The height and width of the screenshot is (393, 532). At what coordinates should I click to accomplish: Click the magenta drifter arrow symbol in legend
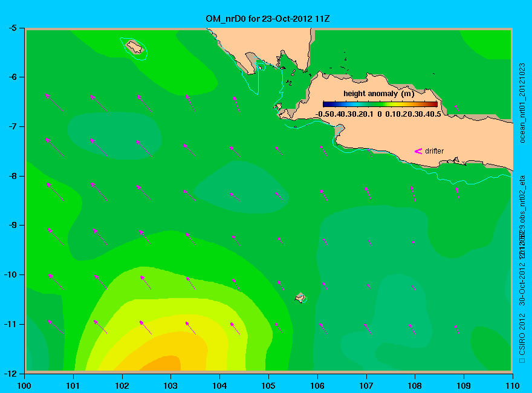pos(418,151)
